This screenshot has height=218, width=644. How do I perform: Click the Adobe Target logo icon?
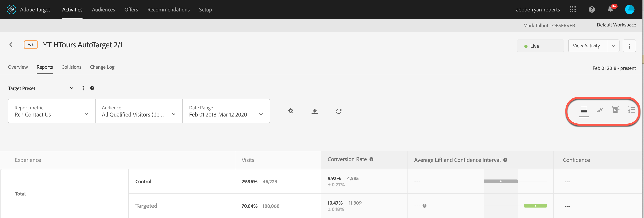tap(11, 9)
